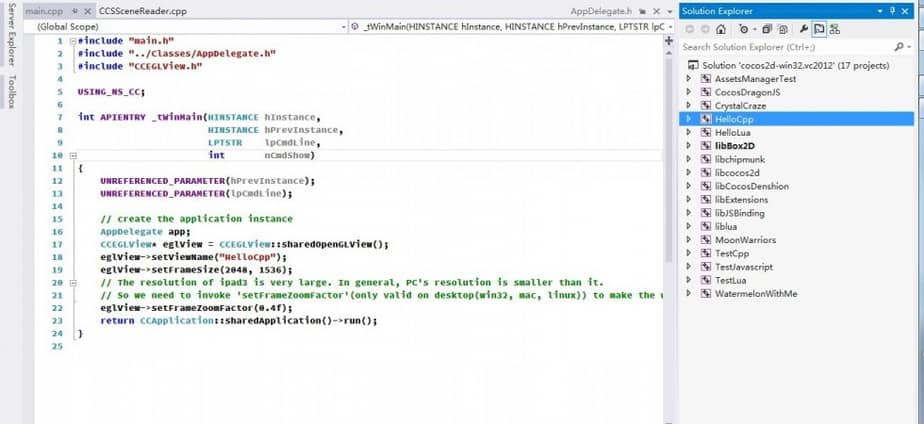Pin the main.cpp tab
Image resolution: width=924 pixels, height=424 pixels.
pyautogui.click(x=75, y=11)
